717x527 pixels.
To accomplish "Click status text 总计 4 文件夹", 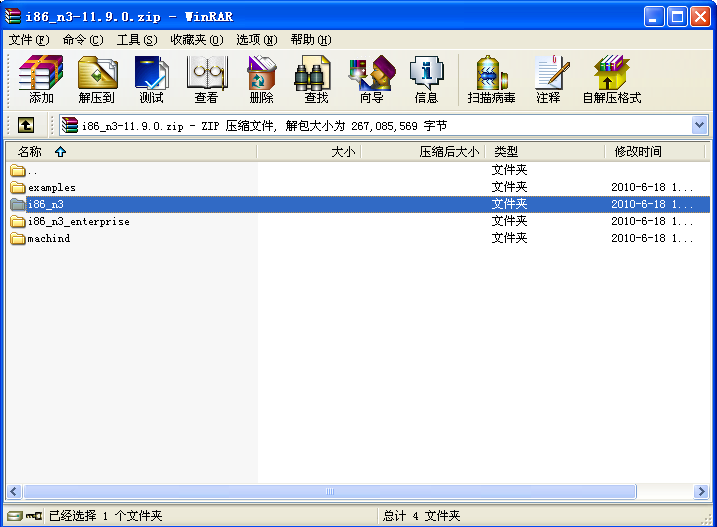I will point(422,516).
